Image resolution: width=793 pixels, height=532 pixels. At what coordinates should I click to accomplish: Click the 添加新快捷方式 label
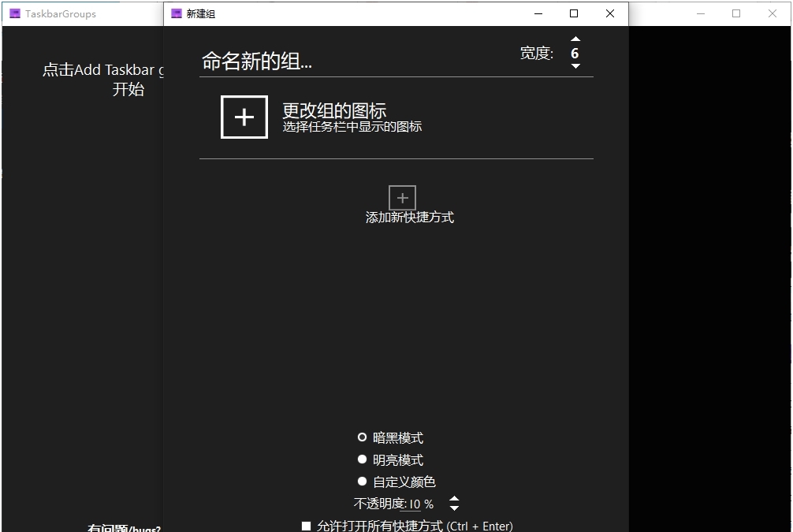[x=410, y=217]
